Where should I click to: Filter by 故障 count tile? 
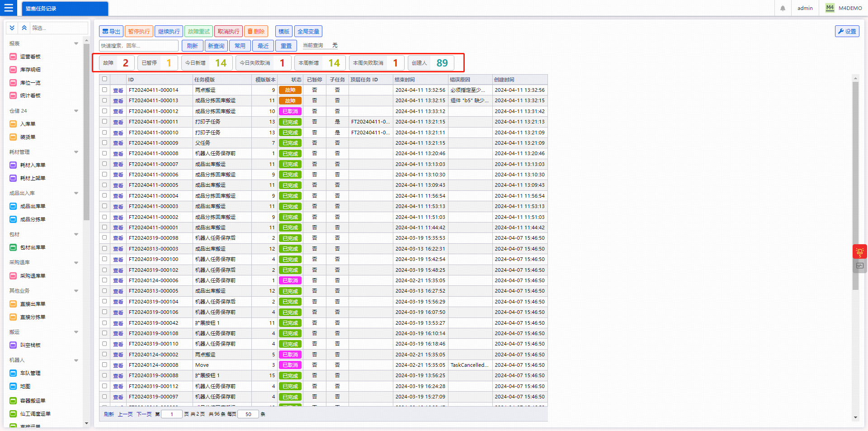point(117,63)
